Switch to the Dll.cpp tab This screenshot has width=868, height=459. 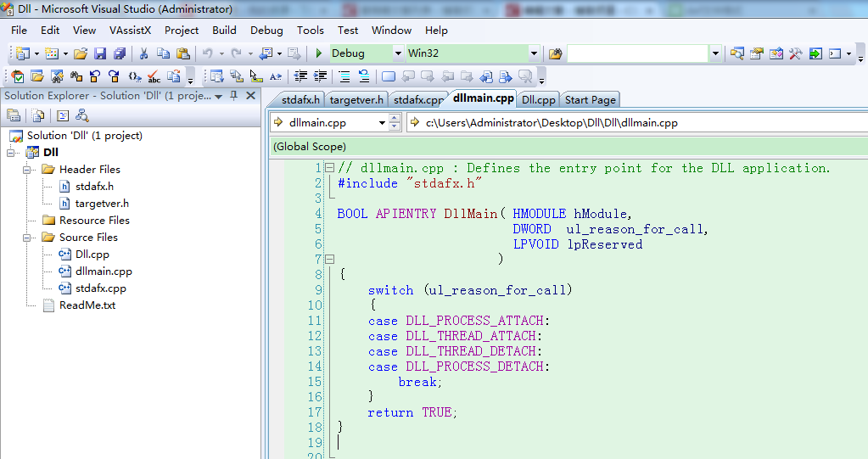[539, 99]
